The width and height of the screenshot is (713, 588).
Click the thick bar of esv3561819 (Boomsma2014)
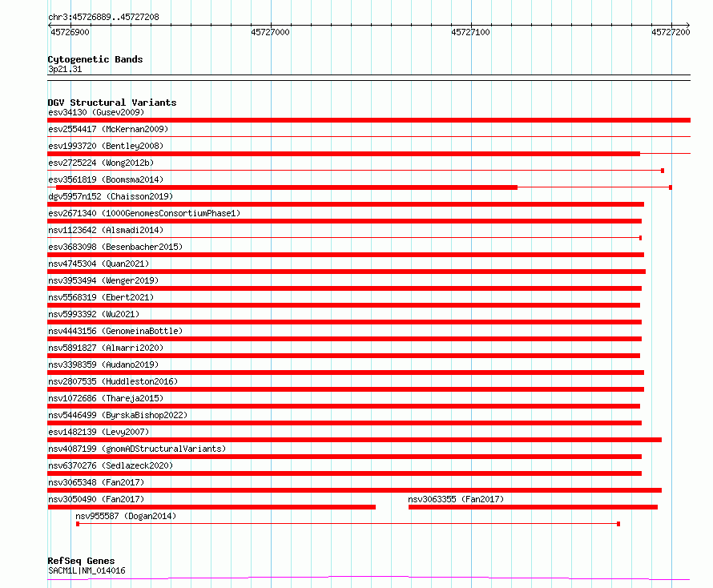pyautogui.click(x=287, y=187)
